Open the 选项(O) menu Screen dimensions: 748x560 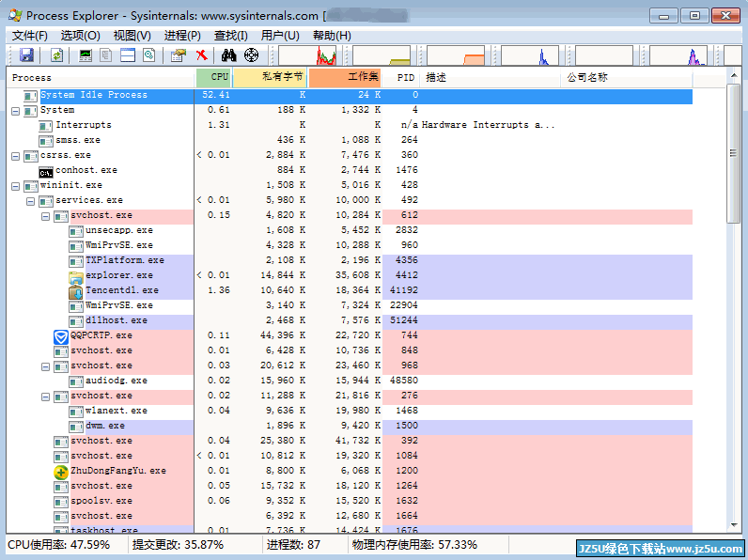tap(80, 36)
